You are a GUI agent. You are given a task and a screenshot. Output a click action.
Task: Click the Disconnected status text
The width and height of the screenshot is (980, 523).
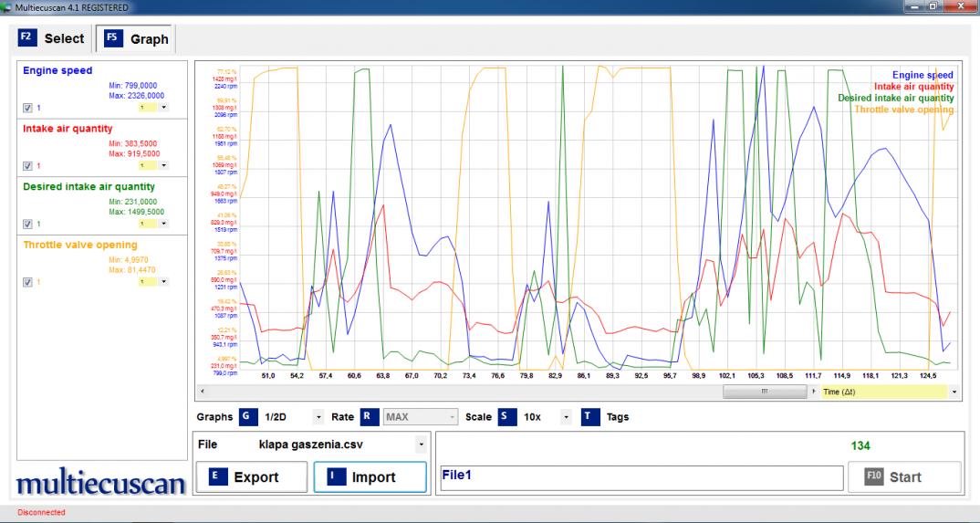(41, 512)
